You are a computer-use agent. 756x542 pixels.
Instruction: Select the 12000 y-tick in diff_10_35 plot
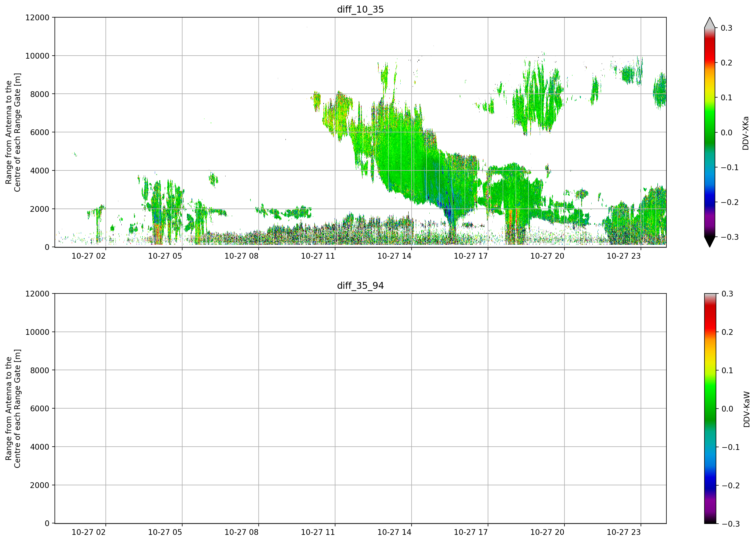37,17
